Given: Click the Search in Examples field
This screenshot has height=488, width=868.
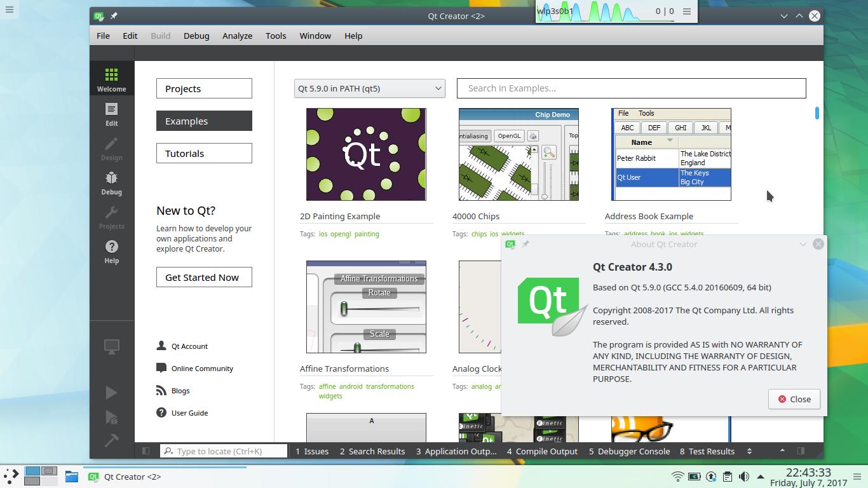Looking at the screenshot, I should pos(632,88).
